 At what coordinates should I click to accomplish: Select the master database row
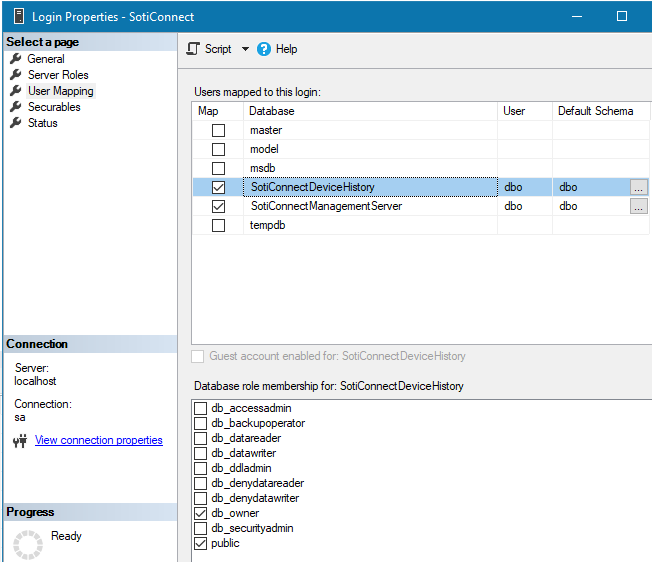[420, 130]
